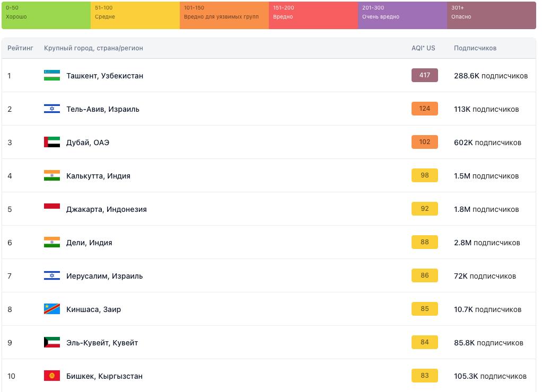The height and width of the screenshot is (392, 542).
Task: Click the green 0-50 Хорошо legend segment
Action: click(x=46, y=15)
